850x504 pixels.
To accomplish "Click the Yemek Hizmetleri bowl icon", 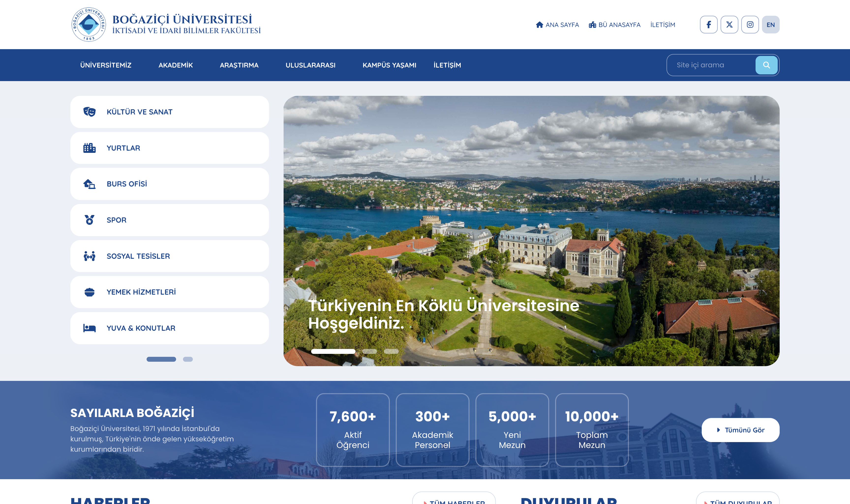I will [89, 292].
